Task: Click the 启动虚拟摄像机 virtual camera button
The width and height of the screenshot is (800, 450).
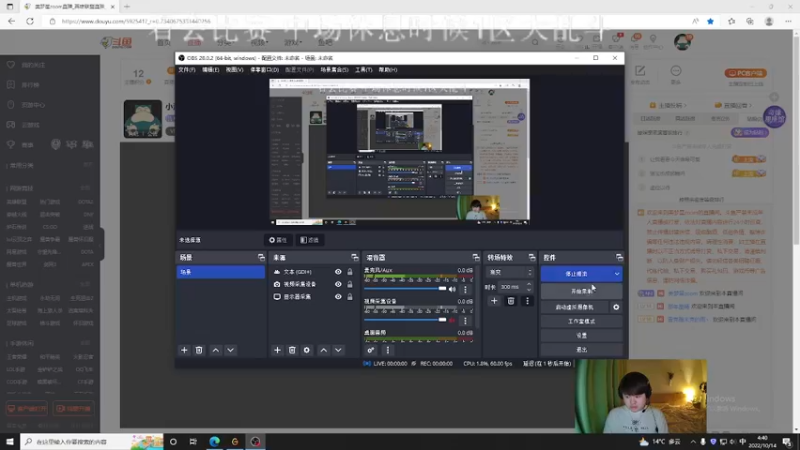Action: point(574,307)
